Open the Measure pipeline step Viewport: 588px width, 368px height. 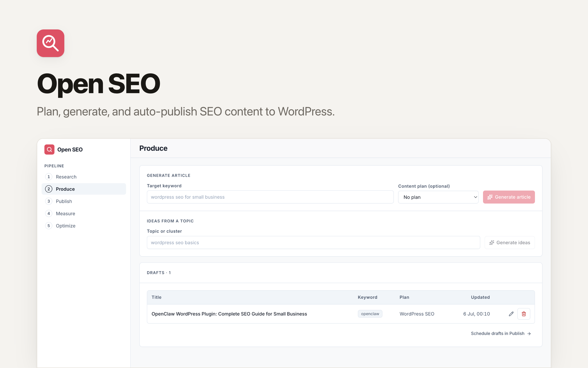(x=84, y=213)
